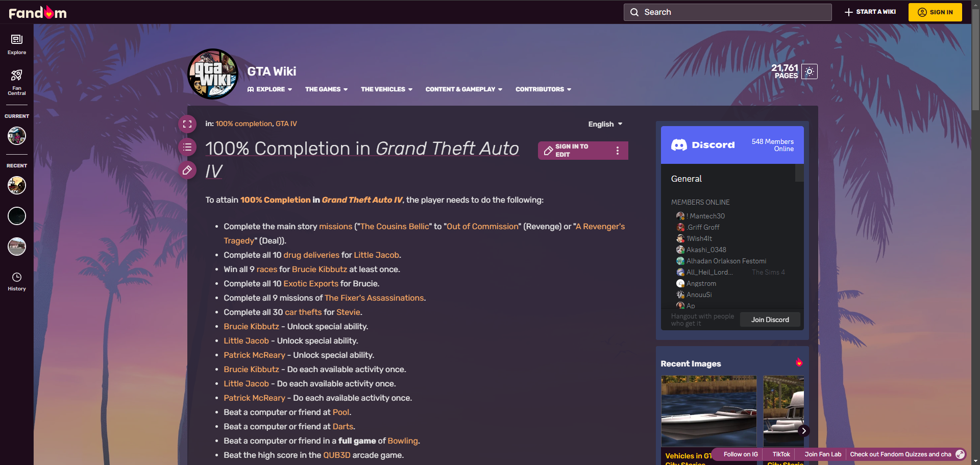Open the Follow on IG link
980x465 pixels.
click(x=741, y=454)
